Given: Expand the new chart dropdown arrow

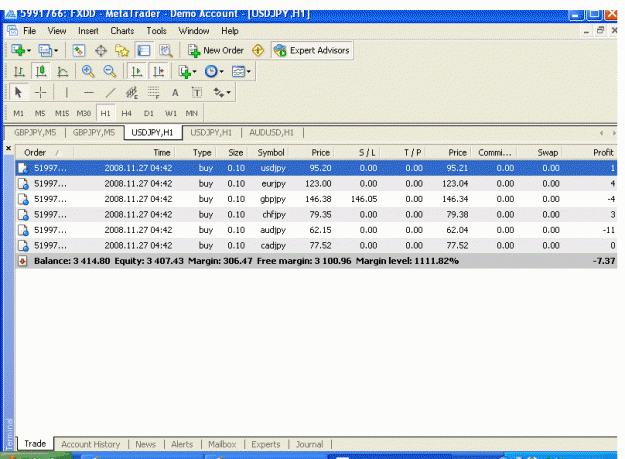Looking at the screenshot, I should pos(29,51).
